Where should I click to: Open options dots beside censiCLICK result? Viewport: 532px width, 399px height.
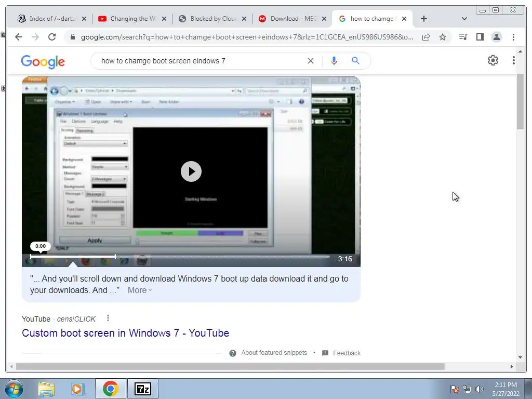click(x=108, y=318)
